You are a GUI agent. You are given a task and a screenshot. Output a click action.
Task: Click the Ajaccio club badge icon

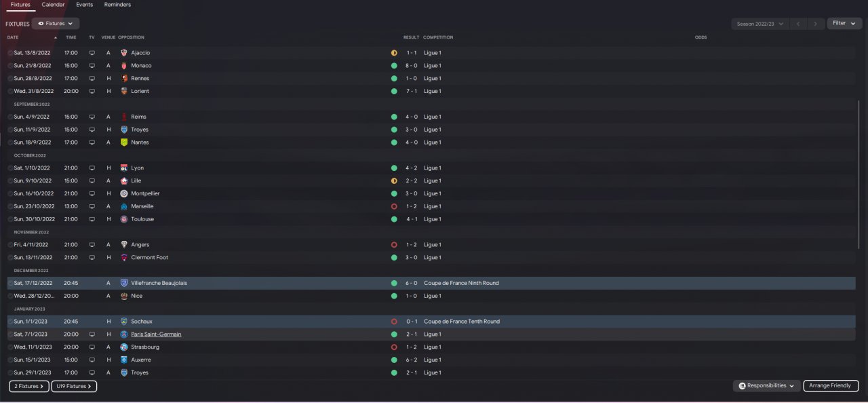tap(124, 53)
